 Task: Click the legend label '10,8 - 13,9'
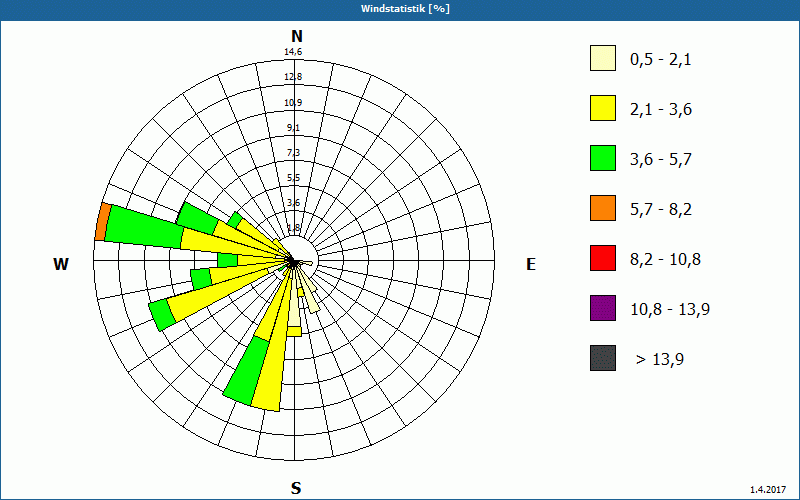pyautogui.click(x=670, y=310)
